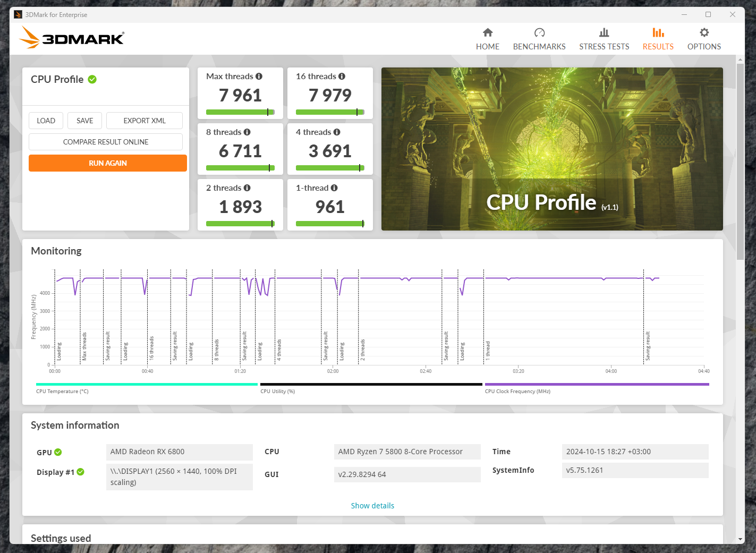Open the OPTIONS tab

(704, 39)
